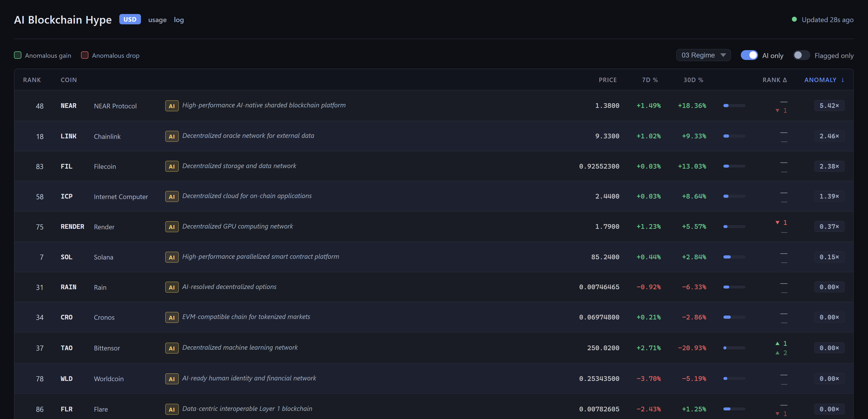
Task: Switch to the usage tab
Action: click(157, 20)
